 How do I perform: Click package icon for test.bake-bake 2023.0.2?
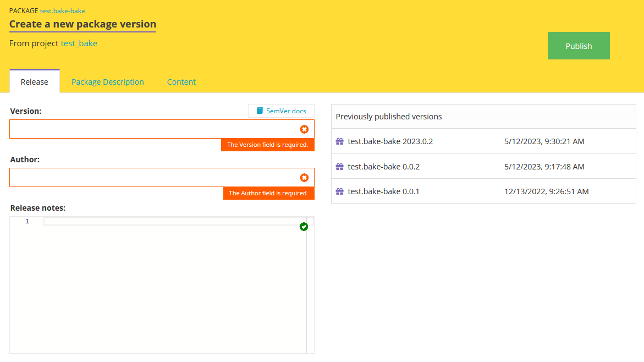340,141
